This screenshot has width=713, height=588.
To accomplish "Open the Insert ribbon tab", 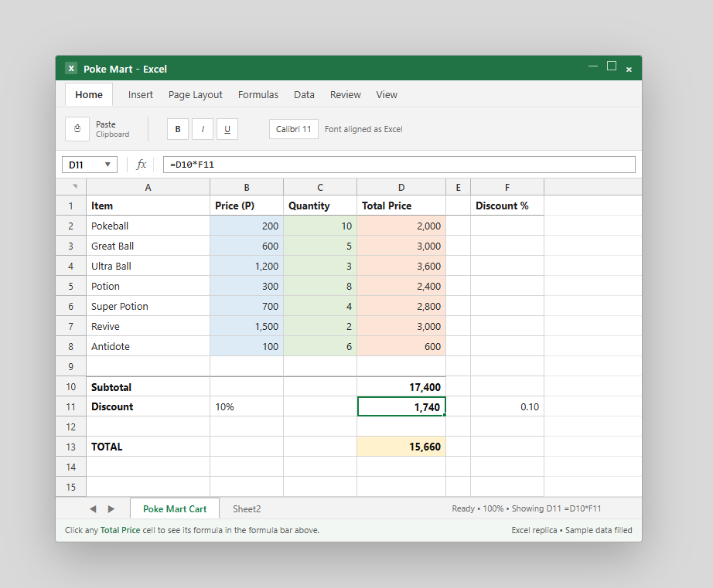I will (x=141, y=94).
